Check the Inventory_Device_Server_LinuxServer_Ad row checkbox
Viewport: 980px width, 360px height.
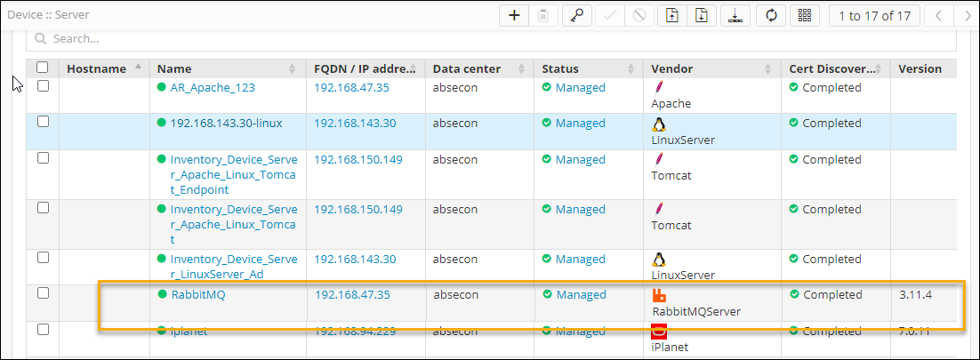coord(43,258)
